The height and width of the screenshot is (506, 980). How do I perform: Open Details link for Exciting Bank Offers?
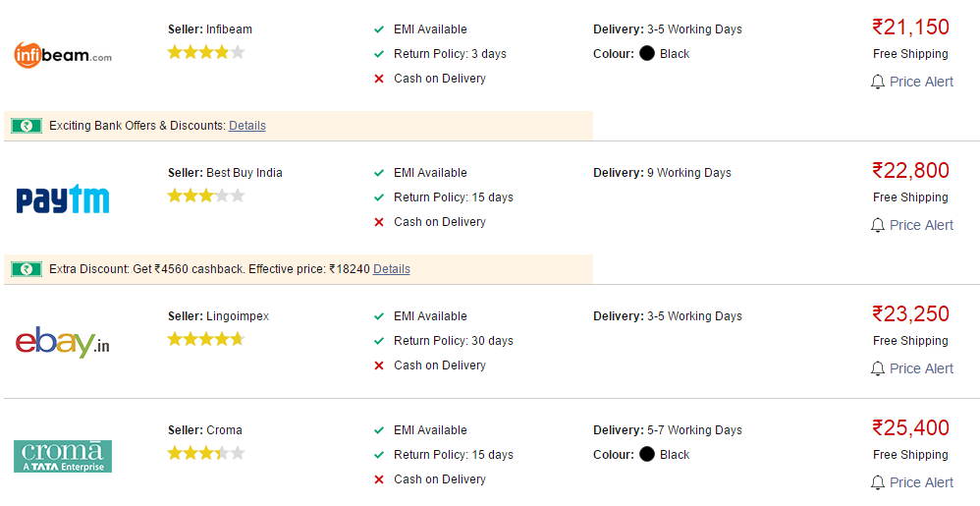246,126
